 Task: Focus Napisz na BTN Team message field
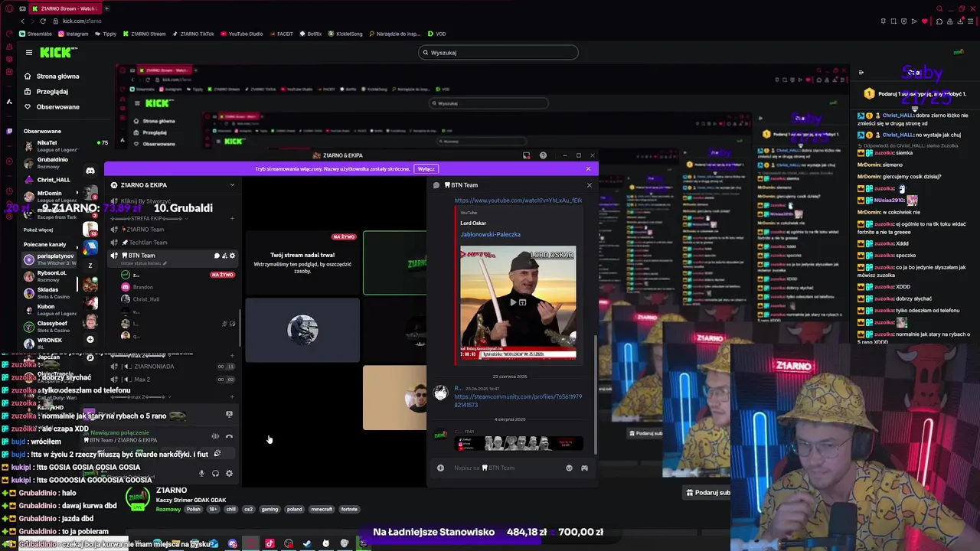click(505, 468)
